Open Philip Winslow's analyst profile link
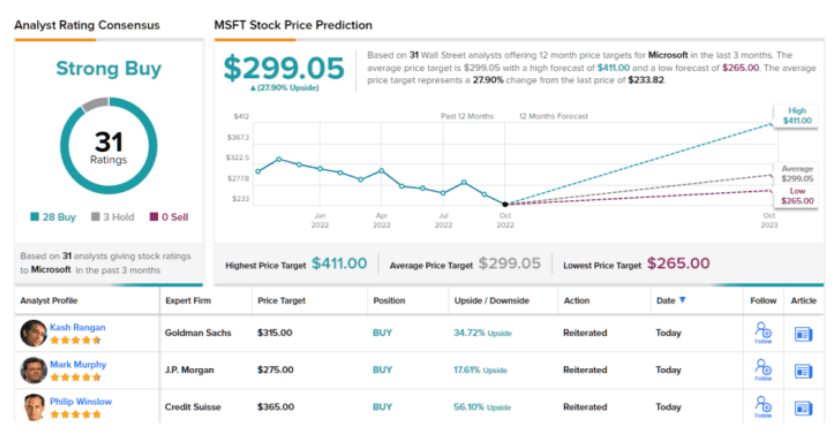The width and height of the screenshot is (837, 438). click(82, 401)
